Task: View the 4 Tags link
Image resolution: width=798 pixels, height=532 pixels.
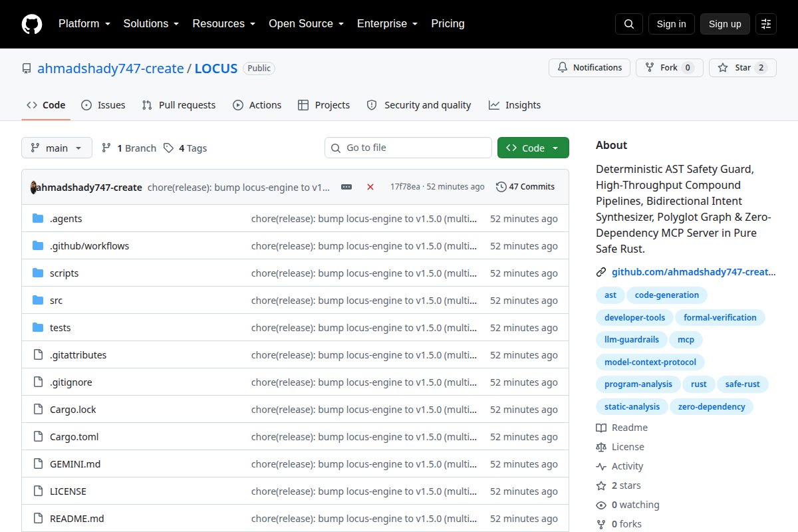Action: coord(186,148)
